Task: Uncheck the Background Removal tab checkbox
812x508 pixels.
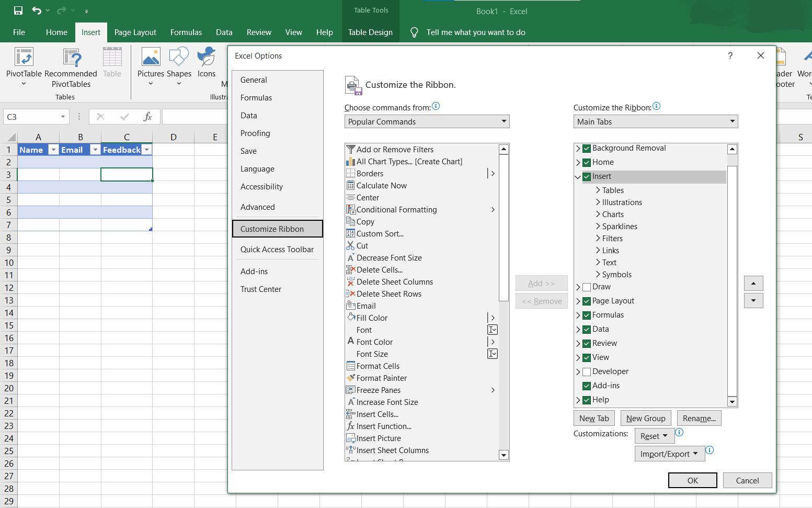Action: (x=587, y=149)
